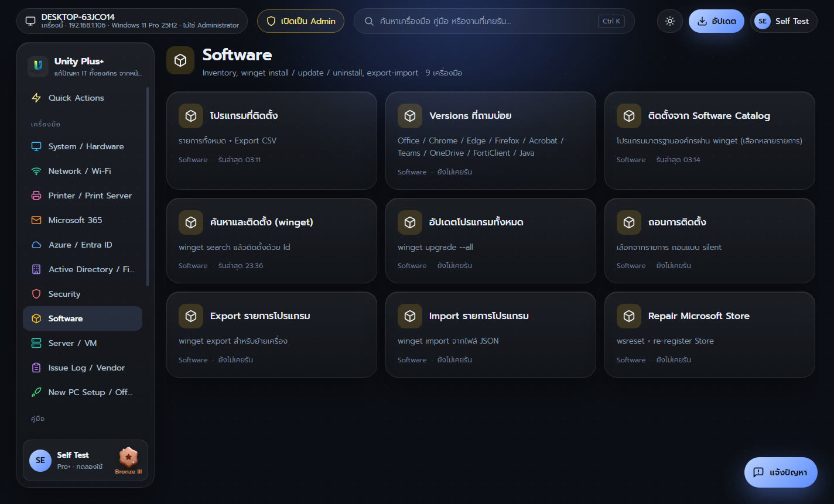This screenshot has height=504, width=834.
Task: Click the Security shield icon in sidebar
Action: [36, 294]
